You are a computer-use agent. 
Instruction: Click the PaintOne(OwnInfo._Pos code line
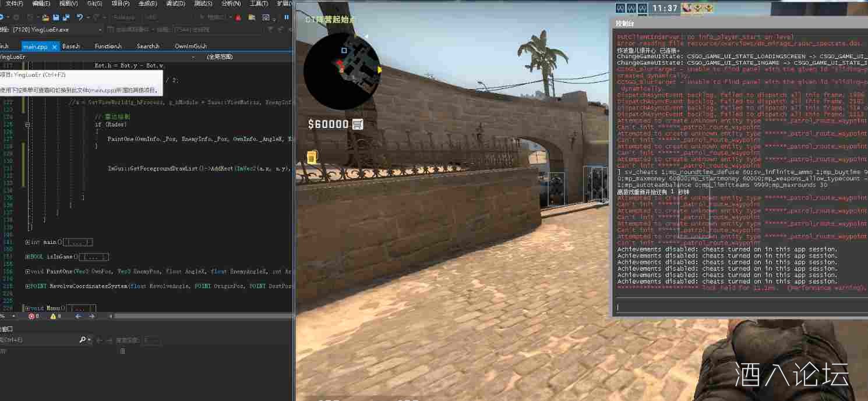pyautogui.click(x=200, y=139)
